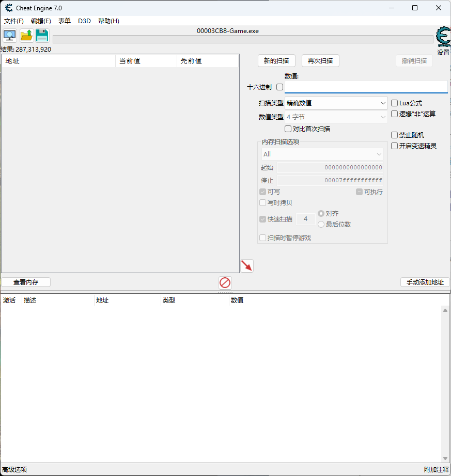Enable the Lua公式 checkbox
451x476 pixels.
coord(394,103)
